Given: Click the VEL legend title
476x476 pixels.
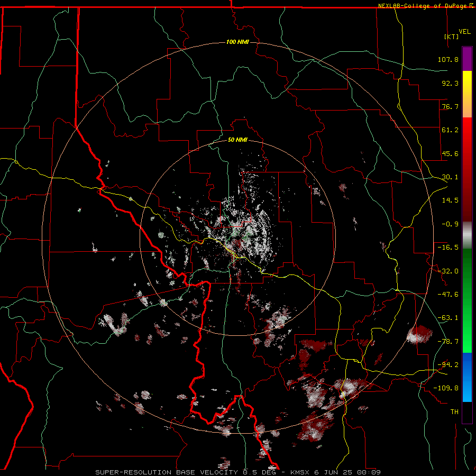Looking at the screenshot, I should 464,32.
